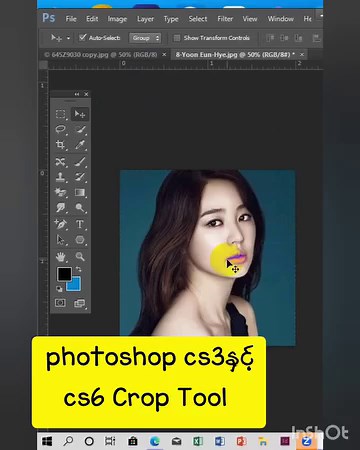Close the 8-Yoon Eun-Hye.jpg document tab
This screenshot has width=360, height=450.
coord(302,54)
